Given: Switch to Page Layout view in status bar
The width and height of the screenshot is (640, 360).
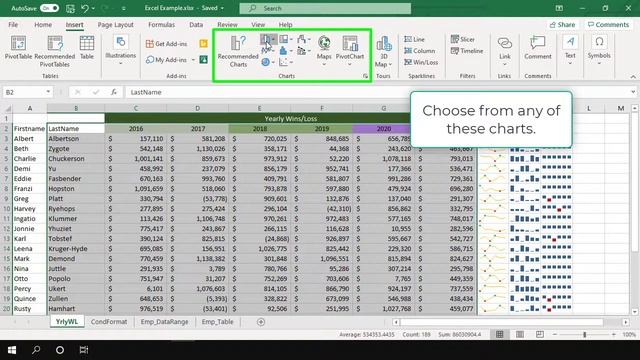Looking at the screenshot, I should [520, 334].
